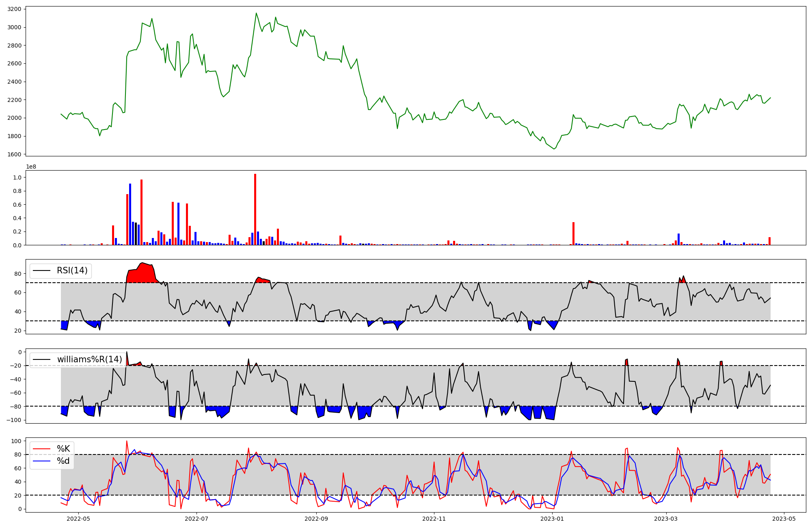The width and height of the screenshot is (812, 528).
Task: Click the %K legend entry
Action: click(x=63, y=449)
